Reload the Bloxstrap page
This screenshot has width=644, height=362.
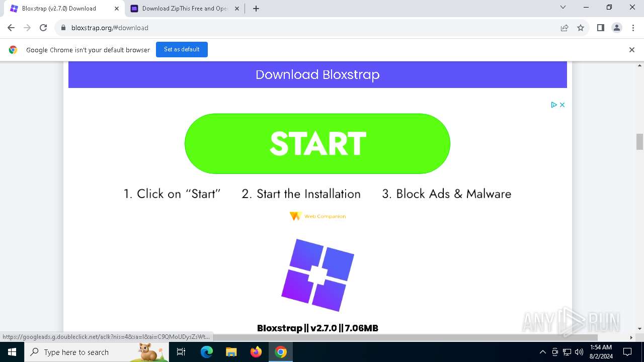tap(43, 28)
